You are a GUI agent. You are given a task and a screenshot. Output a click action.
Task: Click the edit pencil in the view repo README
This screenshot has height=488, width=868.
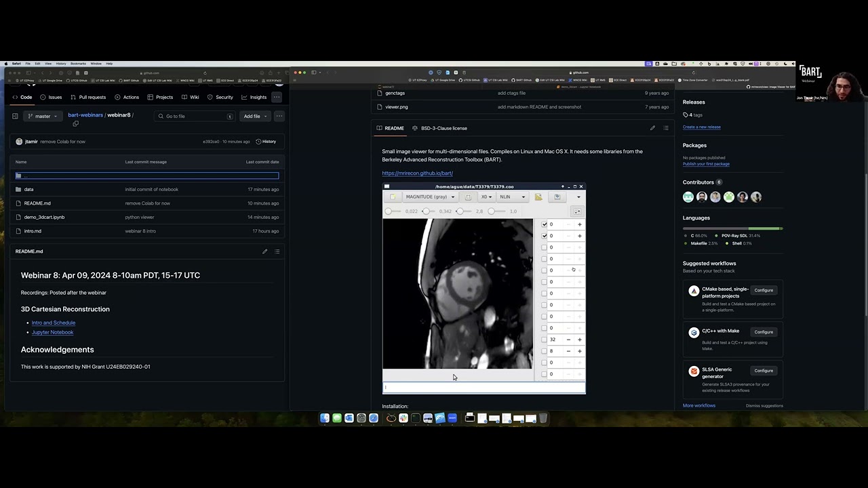pyautogui.click(x=652, y=128)
